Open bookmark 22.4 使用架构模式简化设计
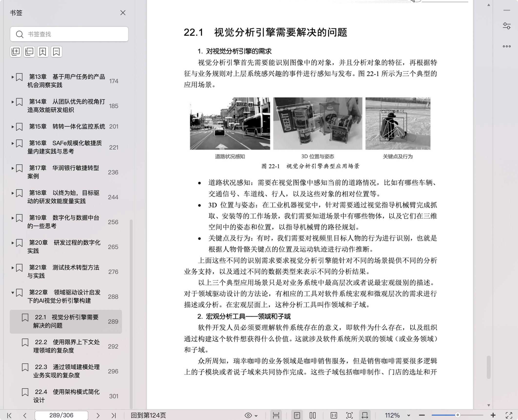Viewport: 518px width, 420px height. point(67,396)
